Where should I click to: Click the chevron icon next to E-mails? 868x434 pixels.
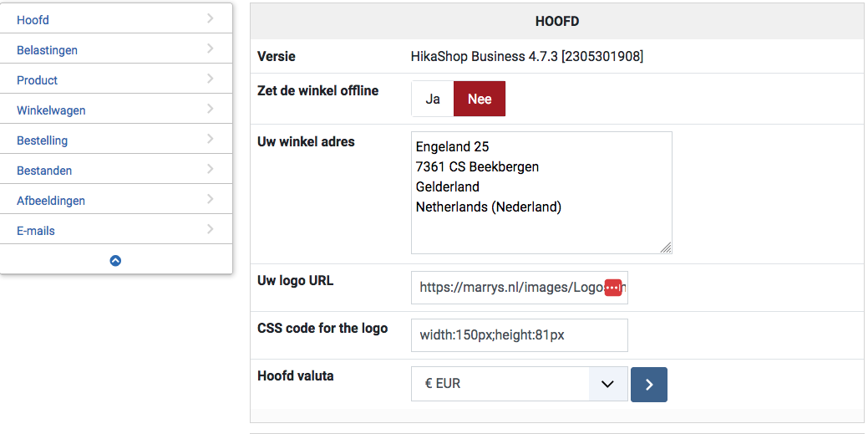click(211, 230)
